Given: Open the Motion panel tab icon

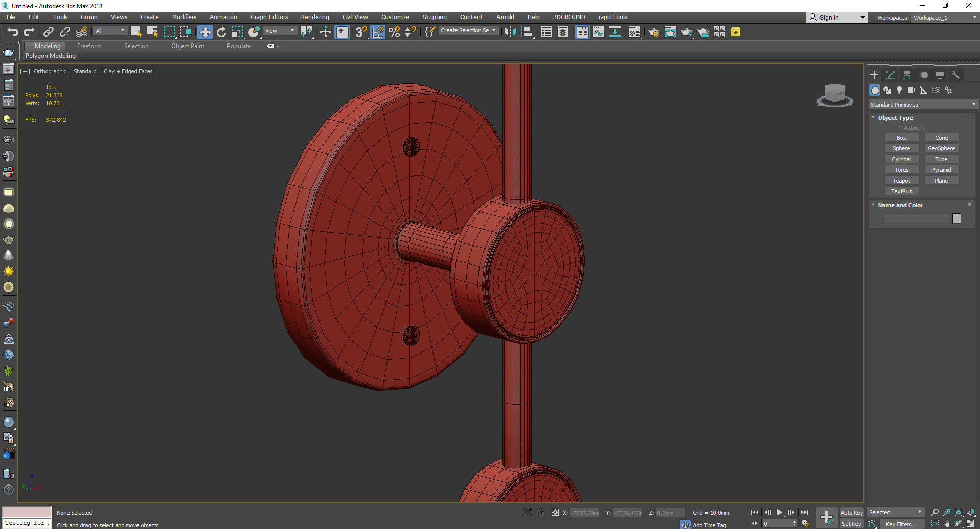Looking at the screenshot, I should point(923,75).
